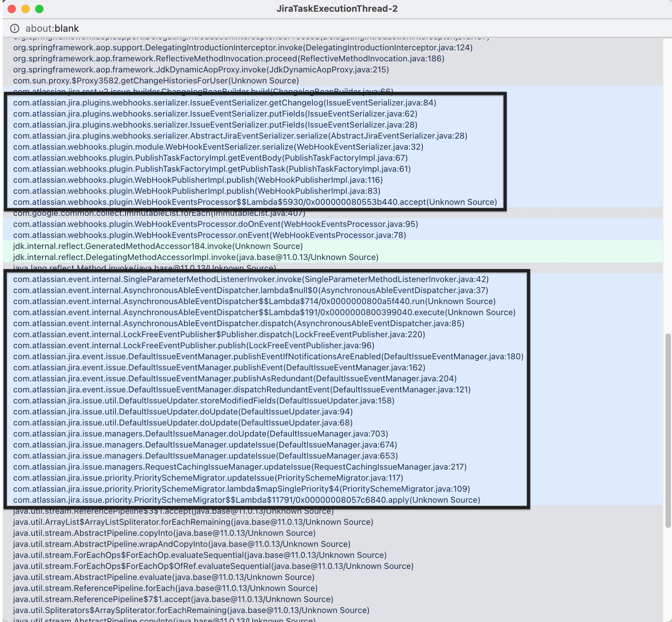
Task: Click the IssueEventSerializer.getChangelog stack line
Action: coord(224,103)
